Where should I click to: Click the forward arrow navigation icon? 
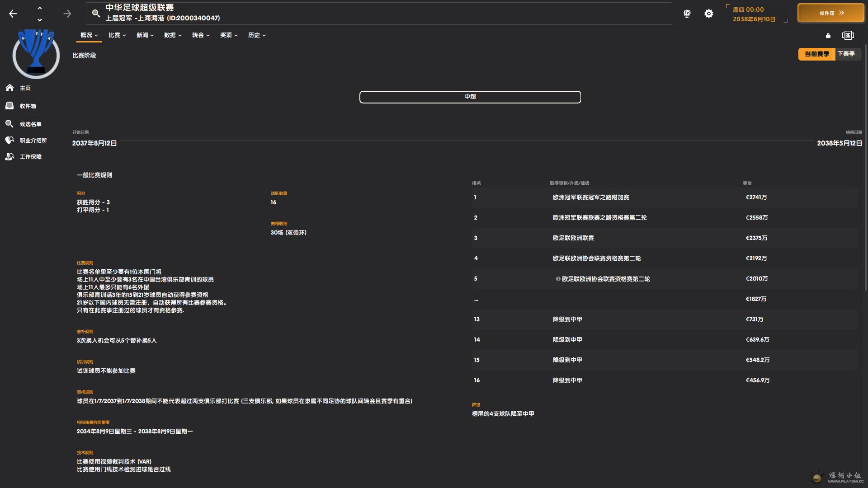[67, 14]
